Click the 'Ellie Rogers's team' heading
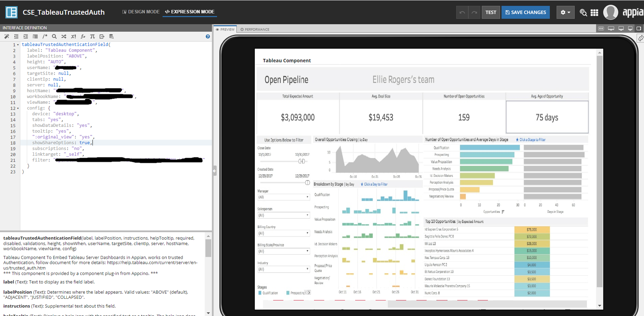644x316 pixels. tap(403, 80)
